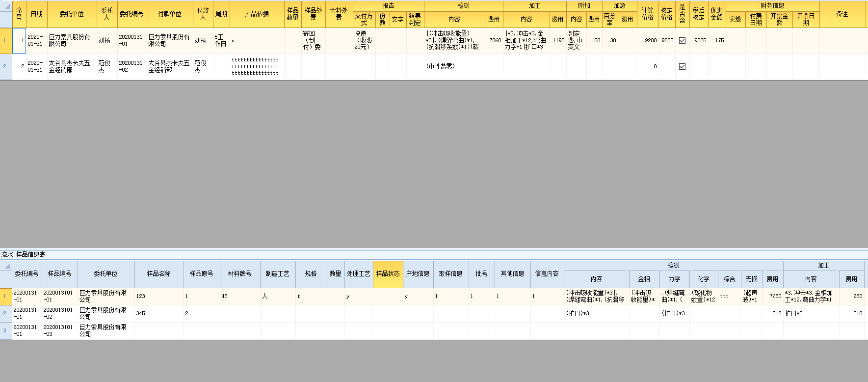
Task: Select the material grade 45 cell
Action: [240, 296]
